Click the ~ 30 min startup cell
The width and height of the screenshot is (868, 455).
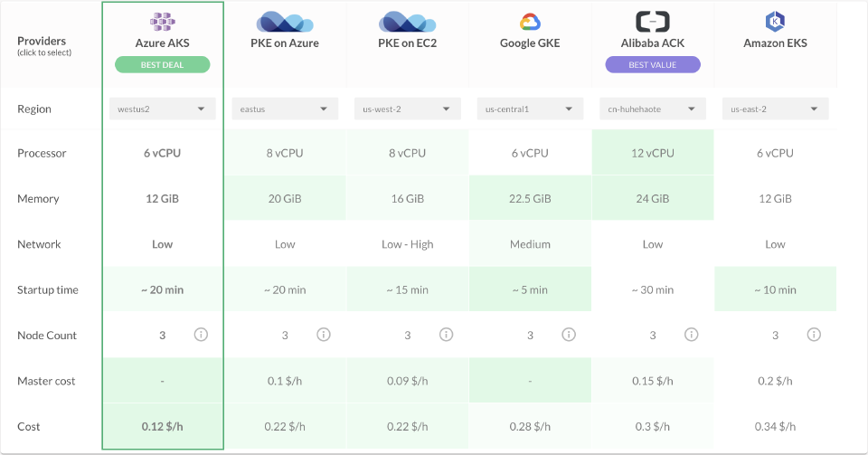653,289
